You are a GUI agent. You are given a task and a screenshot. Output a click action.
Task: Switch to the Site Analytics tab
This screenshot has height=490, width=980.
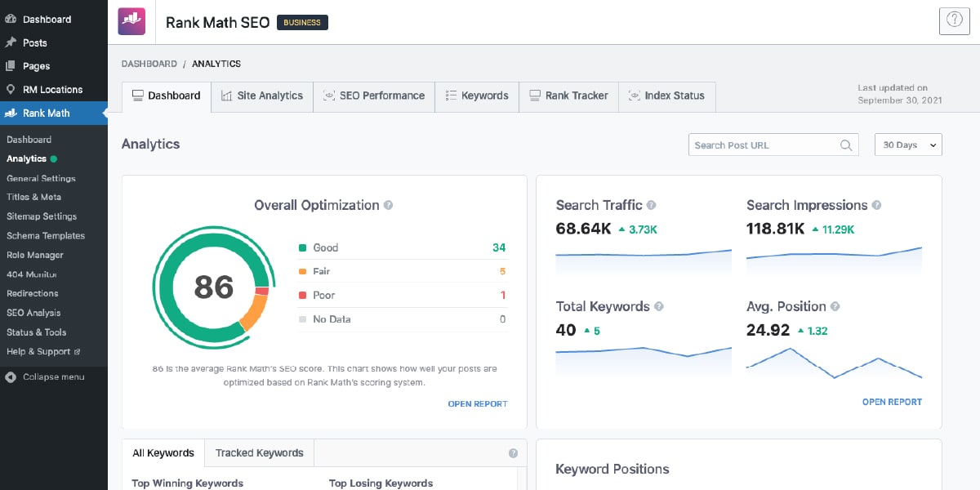click(262, 96)
